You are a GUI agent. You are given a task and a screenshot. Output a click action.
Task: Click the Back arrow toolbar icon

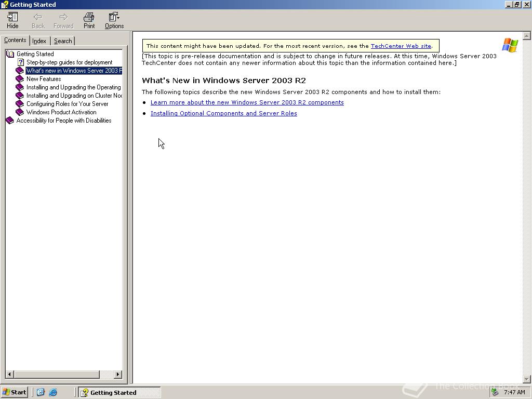(x=38, y=20)
